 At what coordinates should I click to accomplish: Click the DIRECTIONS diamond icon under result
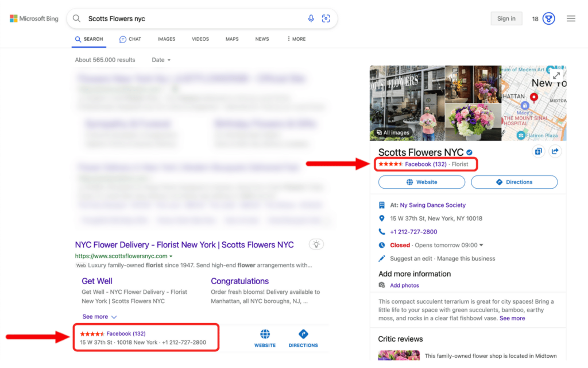[303, 334]
